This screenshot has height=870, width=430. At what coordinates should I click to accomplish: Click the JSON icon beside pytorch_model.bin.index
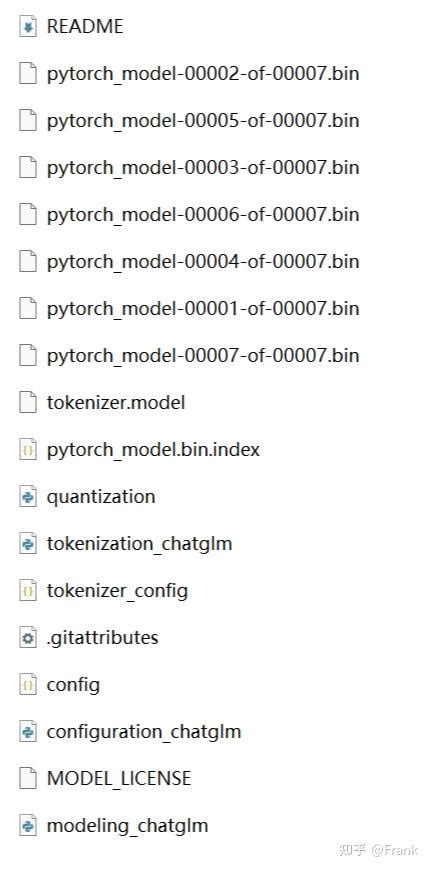[x=28, y=449]
